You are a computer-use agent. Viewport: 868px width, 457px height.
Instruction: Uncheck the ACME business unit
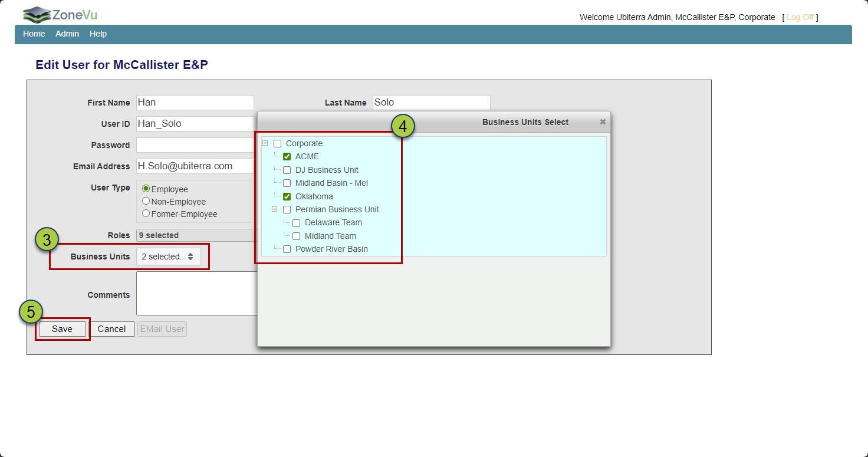click(x=287, y=157)
